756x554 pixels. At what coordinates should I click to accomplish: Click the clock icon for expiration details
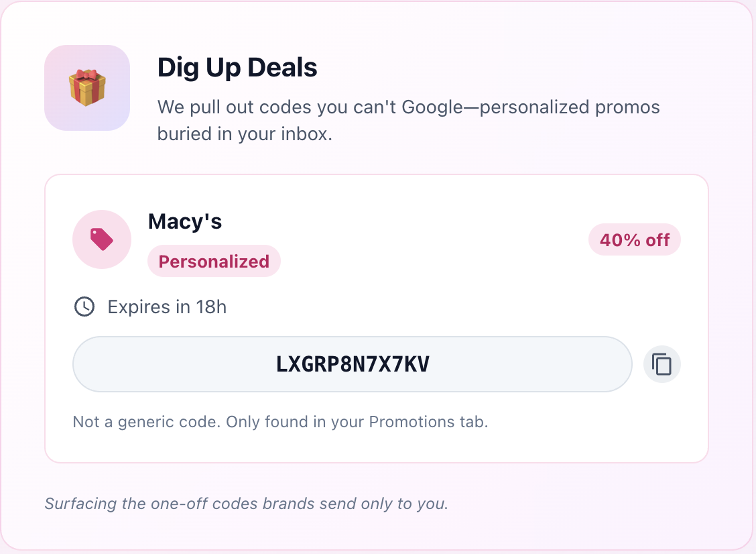85,307
